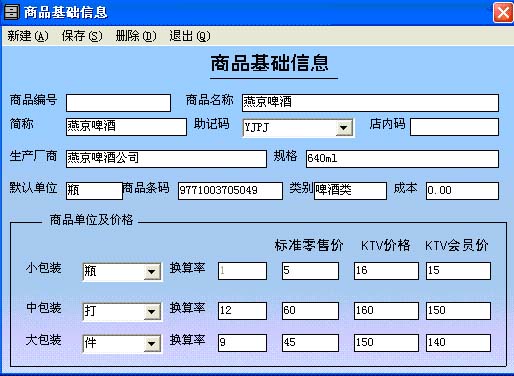This screenshot has width=514, height=376.
Task: Click the 成本 field showing 0.00
Action: click(x=462, y=191)
